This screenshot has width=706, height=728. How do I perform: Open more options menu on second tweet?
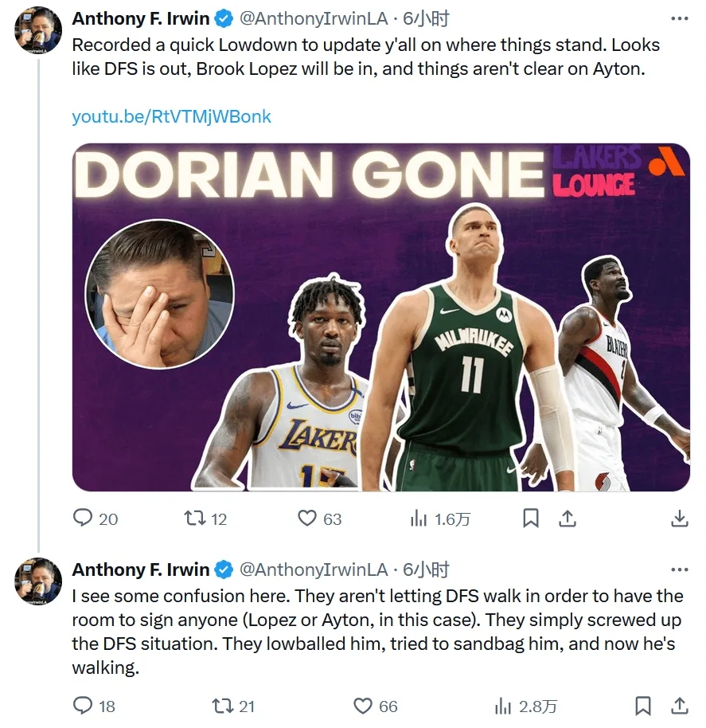click(x=679, y=569)
